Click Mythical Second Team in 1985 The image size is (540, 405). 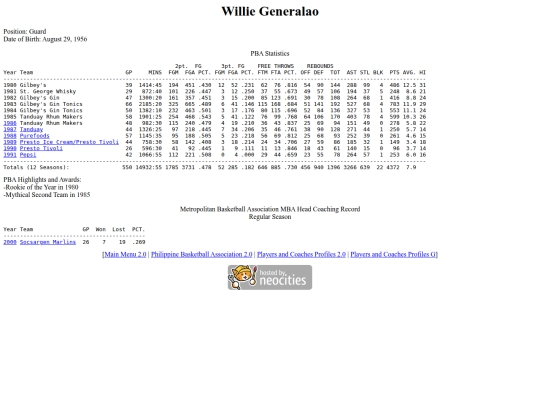[x=47, y=195]
